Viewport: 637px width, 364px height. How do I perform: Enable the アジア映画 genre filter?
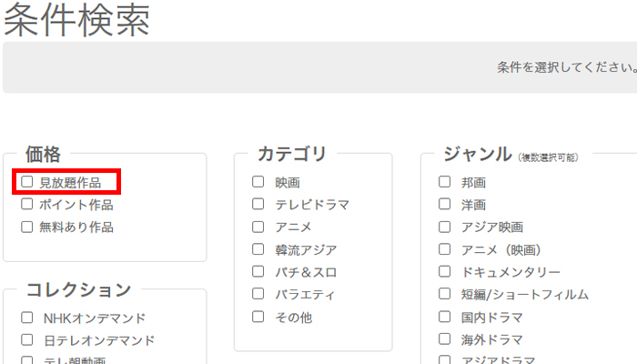tap(445, 227)
